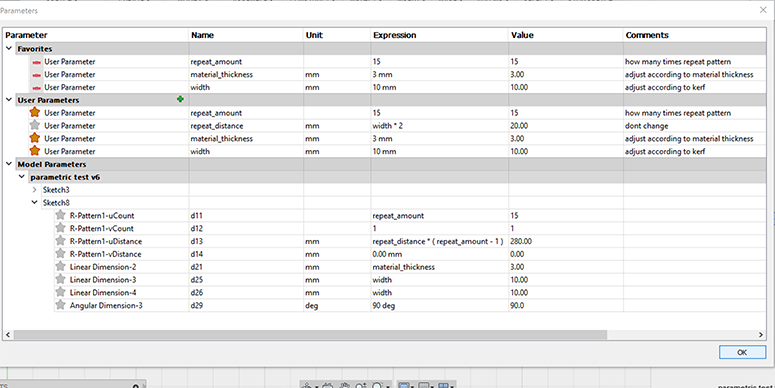This screenshot has width=775, height=388.
Task: Edit d11 expression 'repeat_amount'
Action: click(x=439, y=216)
